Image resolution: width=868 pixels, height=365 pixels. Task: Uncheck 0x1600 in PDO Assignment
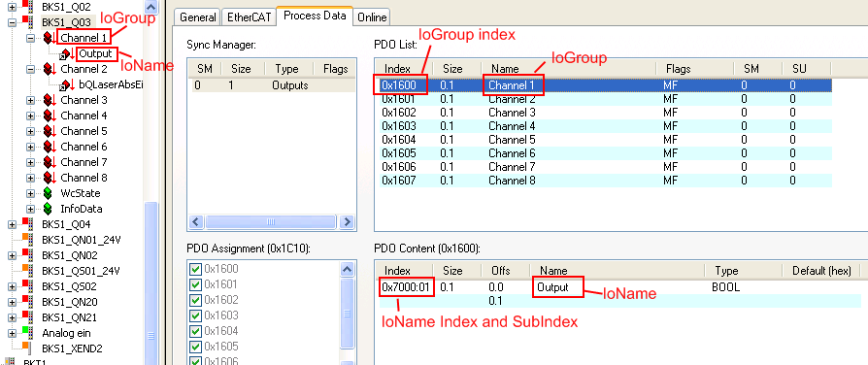195,269
